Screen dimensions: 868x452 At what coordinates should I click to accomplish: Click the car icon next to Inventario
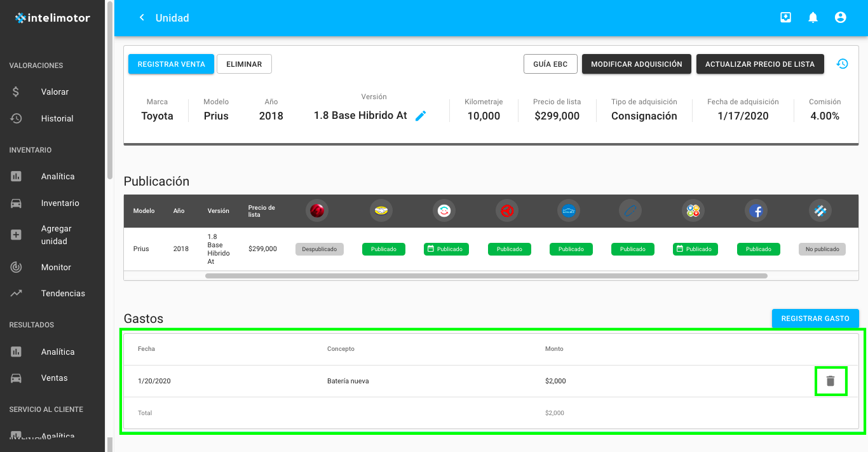tap(16, 203)
